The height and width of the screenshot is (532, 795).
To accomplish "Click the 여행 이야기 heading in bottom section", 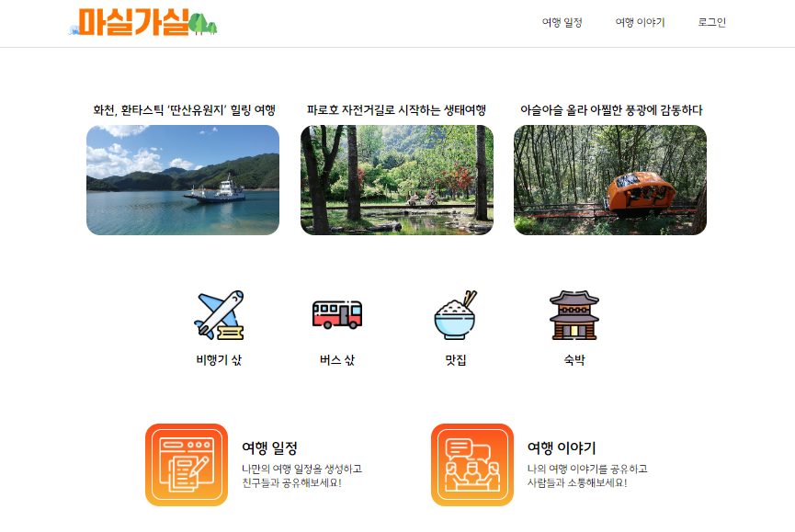I will 562,447.
